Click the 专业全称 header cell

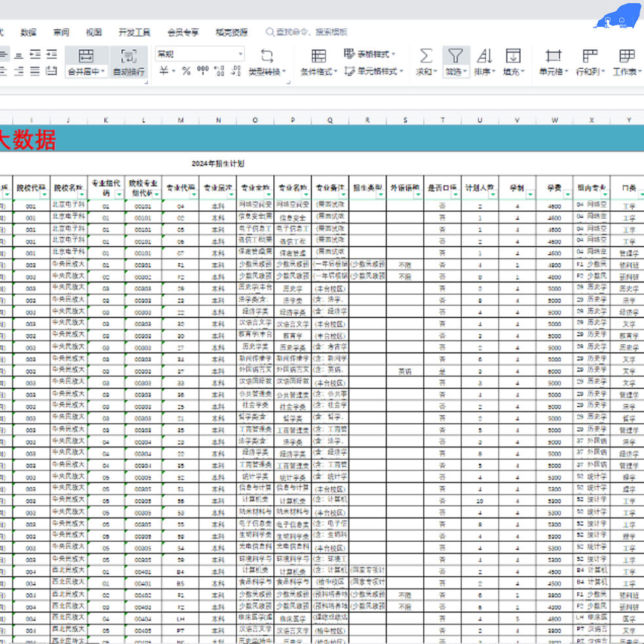256,187
